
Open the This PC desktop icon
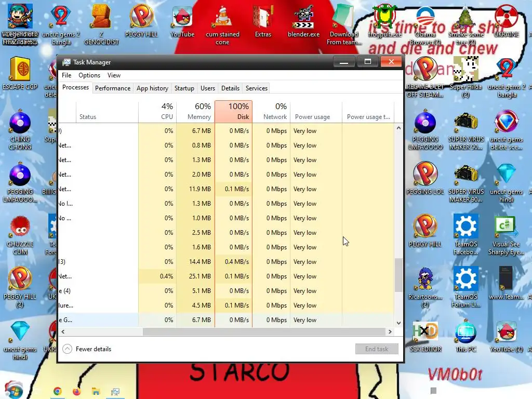click(466, 336)
